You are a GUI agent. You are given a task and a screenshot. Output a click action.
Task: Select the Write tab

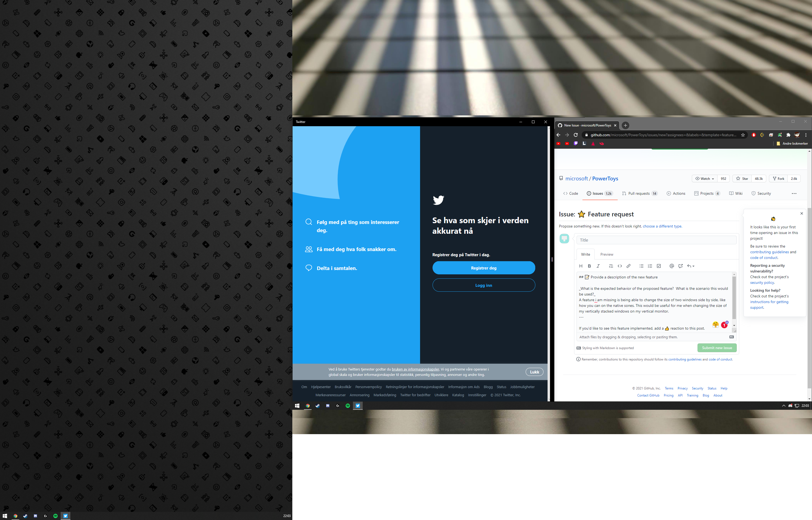point(585,255)
